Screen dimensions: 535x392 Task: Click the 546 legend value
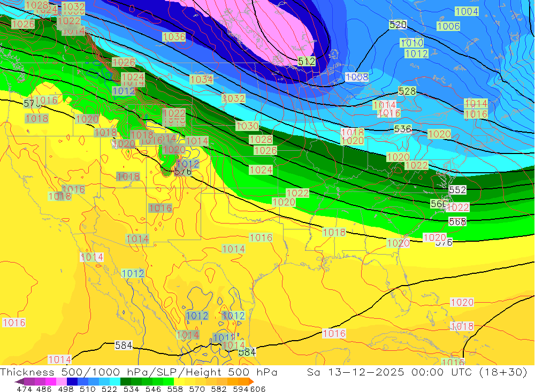pyautogui.click(x=153, y=389)
